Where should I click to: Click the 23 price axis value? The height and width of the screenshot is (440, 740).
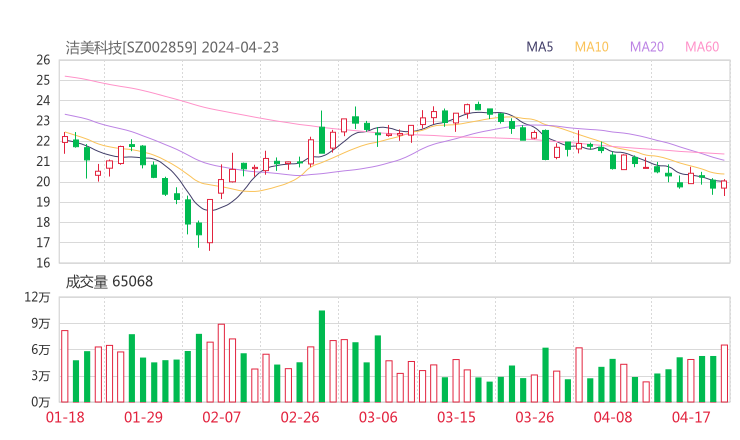click(43, 121)
